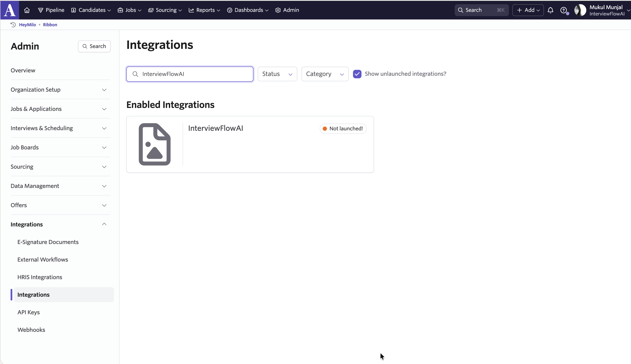Open the help question mark icon
Image resolution: width=631 pixels, height=364 pixels.
[563, 10]
